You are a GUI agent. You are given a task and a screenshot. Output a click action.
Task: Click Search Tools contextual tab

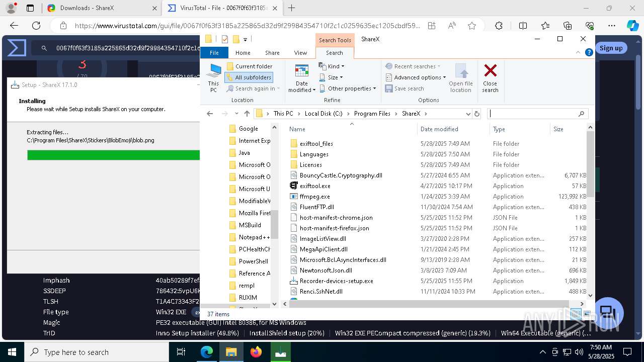click(335, 40)
